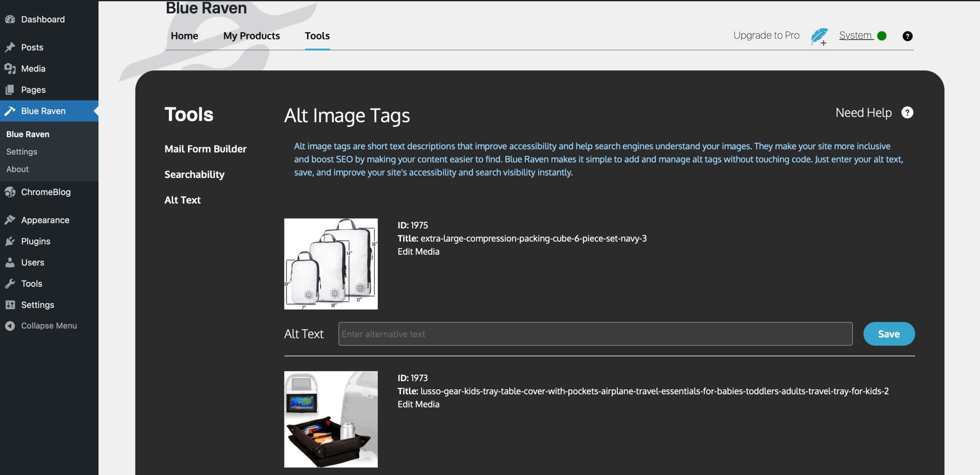
Task: Save alt text for image 1975
Action: click(x=889, y=334)
